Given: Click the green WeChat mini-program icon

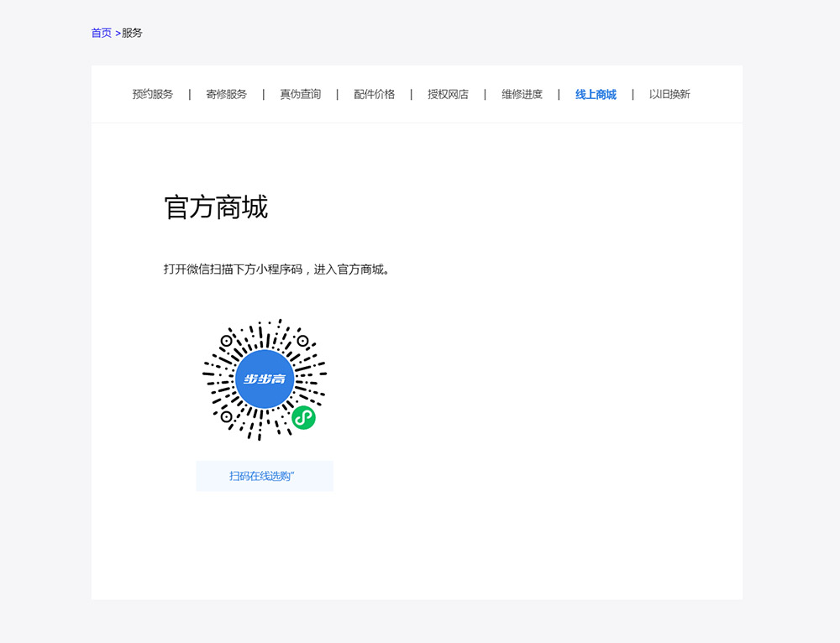Looking at the screenshot, I should [x=303, y=417].
